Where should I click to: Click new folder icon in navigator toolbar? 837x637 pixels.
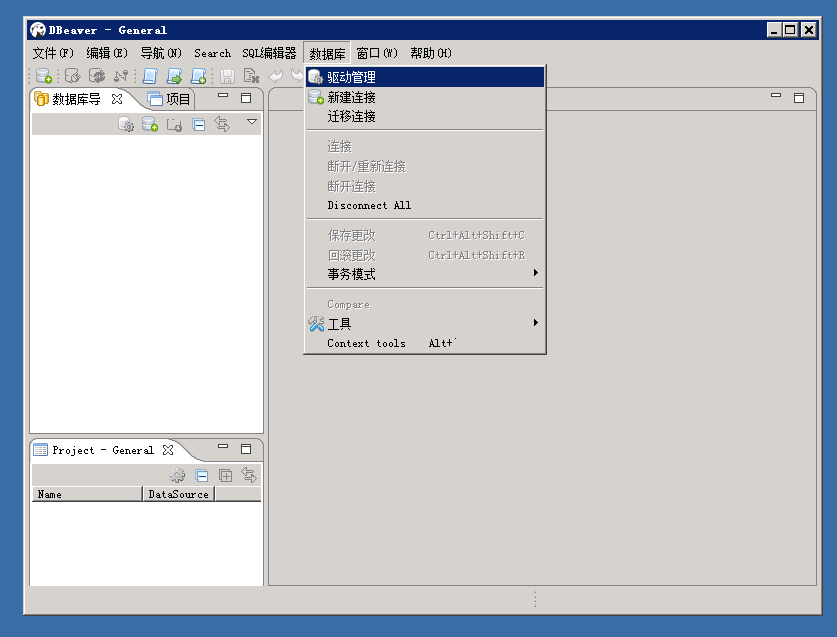pyautogui.click(x=175, y=125)
